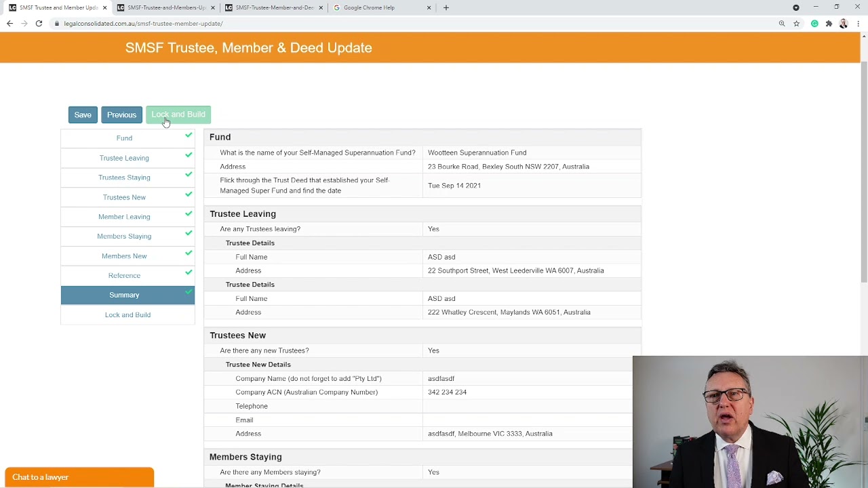Click the Previous button
The width and height of the screenshot is (868, 488).
point(121,115)
